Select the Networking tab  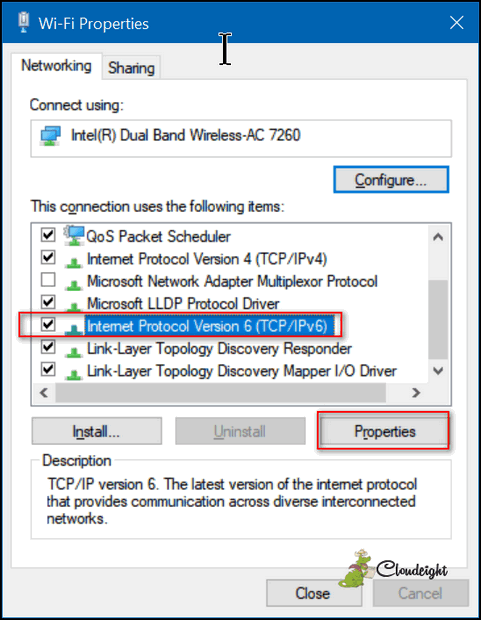pos(56,66)
